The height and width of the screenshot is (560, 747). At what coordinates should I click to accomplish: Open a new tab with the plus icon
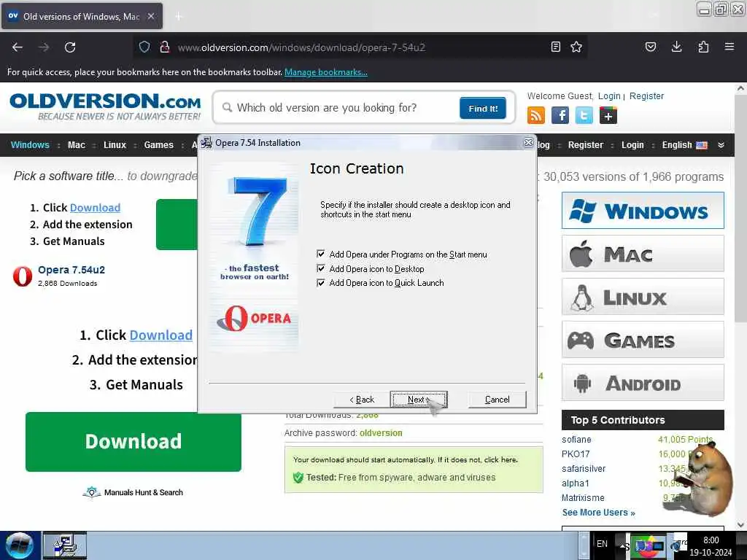179,17
